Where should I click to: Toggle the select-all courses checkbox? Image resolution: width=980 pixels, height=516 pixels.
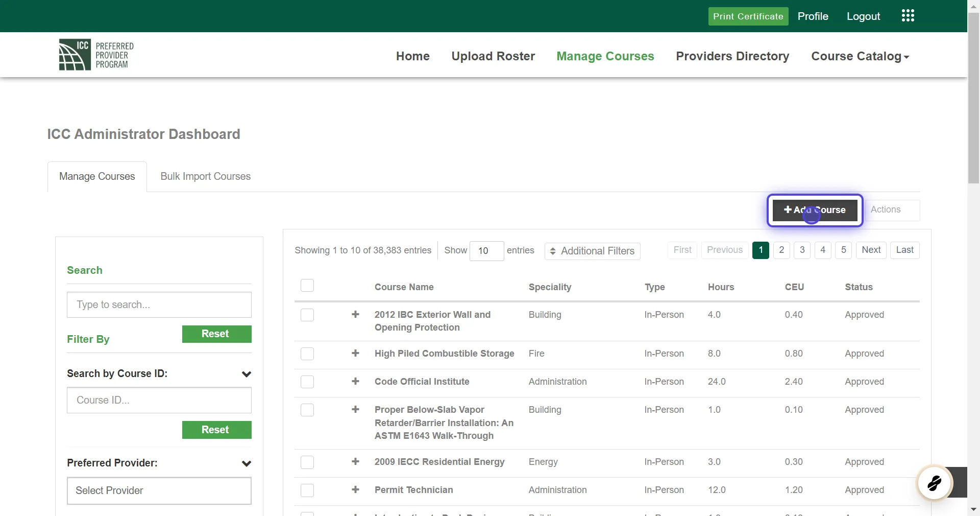[307, 285]
